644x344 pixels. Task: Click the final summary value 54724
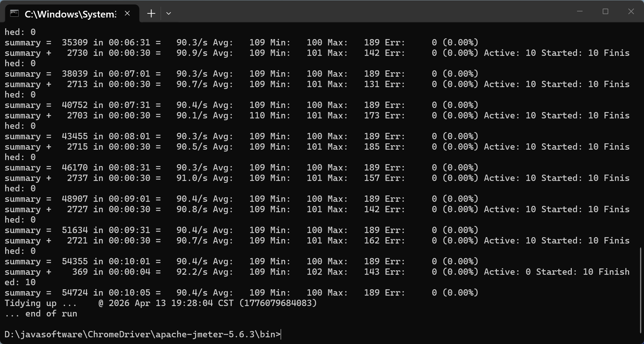point(75,293)
